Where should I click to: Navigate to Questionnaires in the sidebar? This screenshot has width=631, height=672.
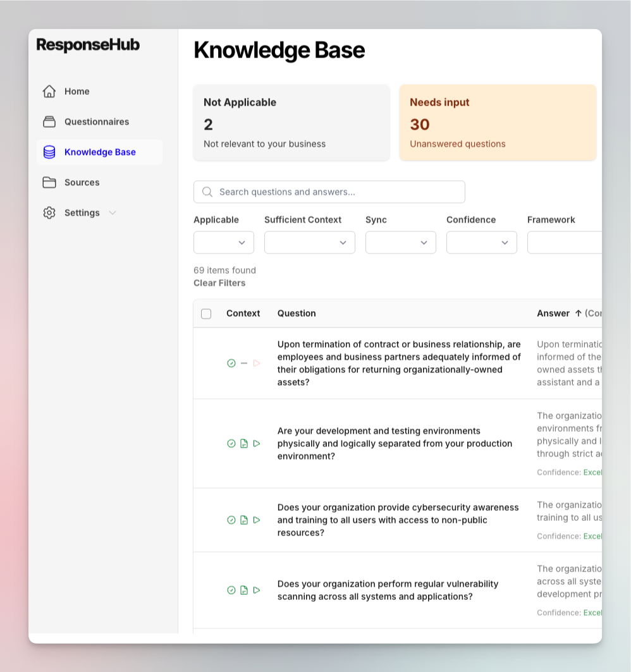click(x=97, y=121)
